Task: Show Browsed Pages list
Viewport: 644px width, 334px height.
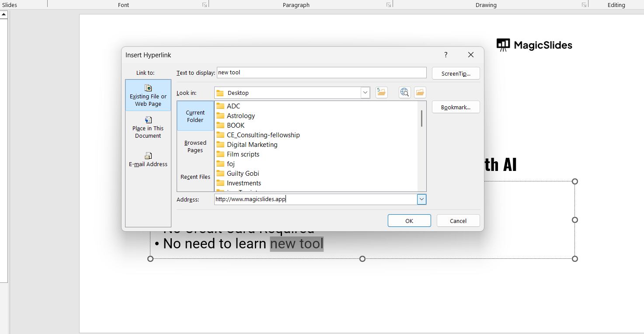Action: click(x=195, y=146)
